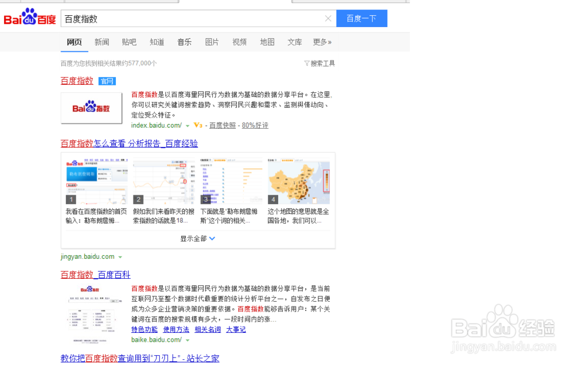Open step 1 thumbnail of the guide
The image size is (588, 367).
96,181
